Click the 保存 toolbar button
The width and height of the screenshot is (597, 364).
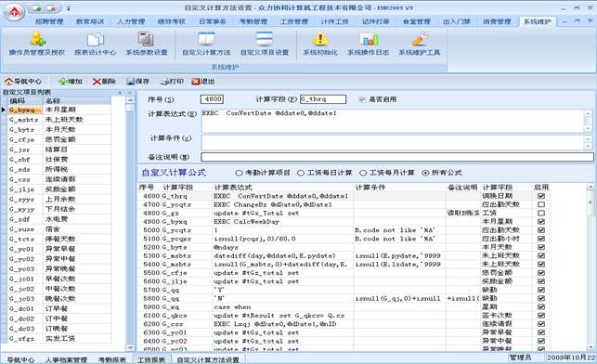coord(137,82)
